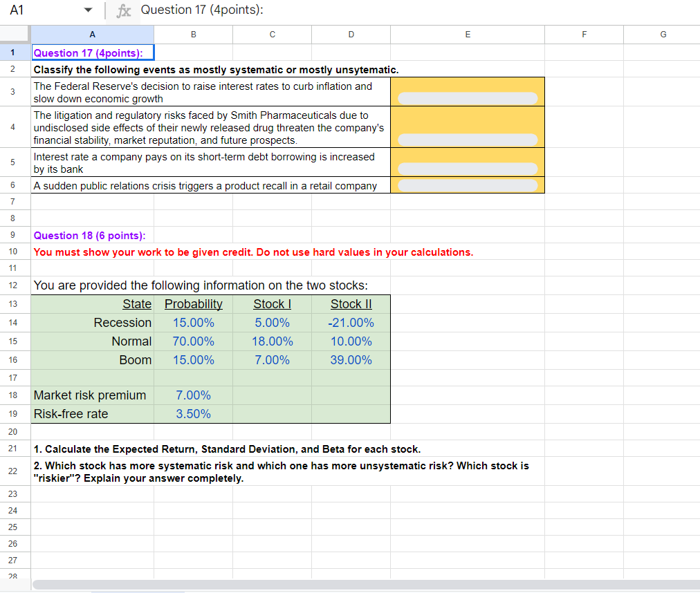The image size is (700, 593).
Task: Open dropdown for Federal Reserve event row
Action: click(468, 98)
